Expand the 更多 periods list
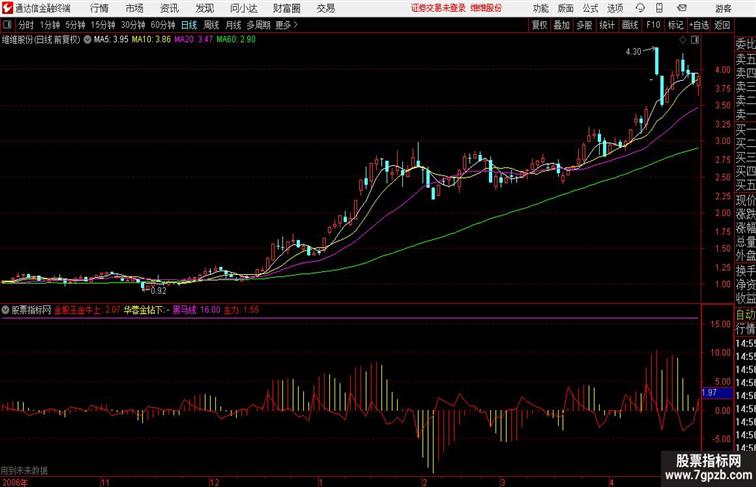This screenshot has width=756, height=487. click(x=286, y=25)
